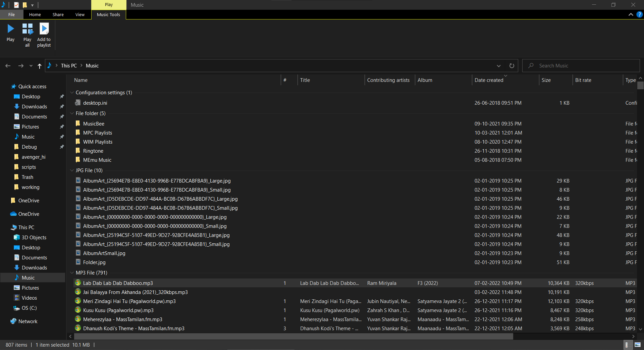644x350 pixels.
Task: Open This PC from the breadcrumb path
Action: (x=68, y=65)
